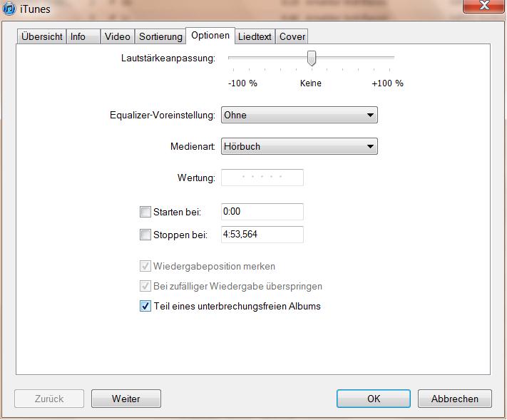Switch to the Übersicht tab
This screenshot has width=507, height=420.
(41, 36)
